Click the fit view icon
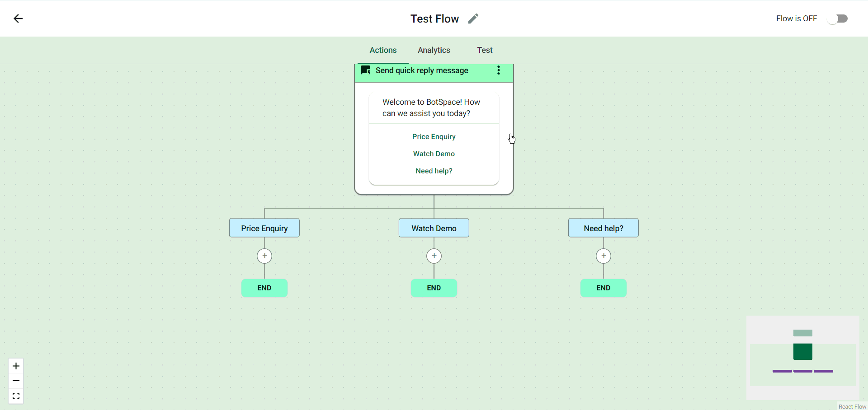Image resolution: width=868 pixels, height=410 pixels. 16,396
